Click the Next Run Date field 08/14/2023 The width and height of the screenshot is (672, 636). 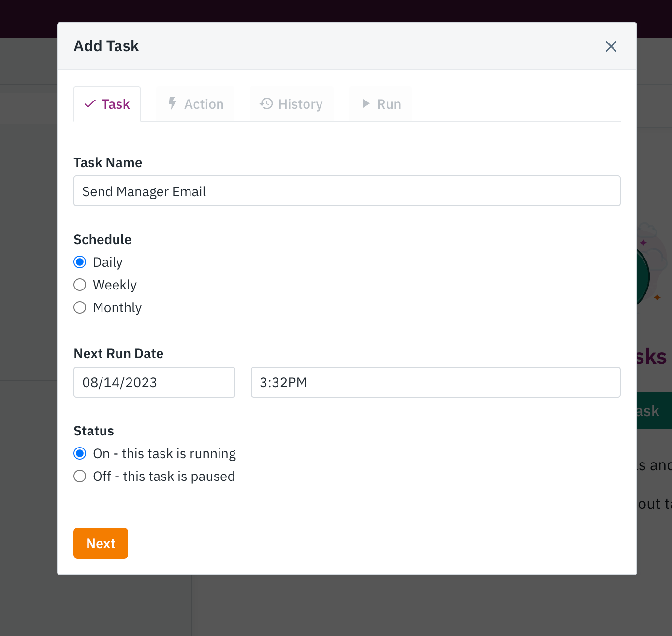point(154,382)
